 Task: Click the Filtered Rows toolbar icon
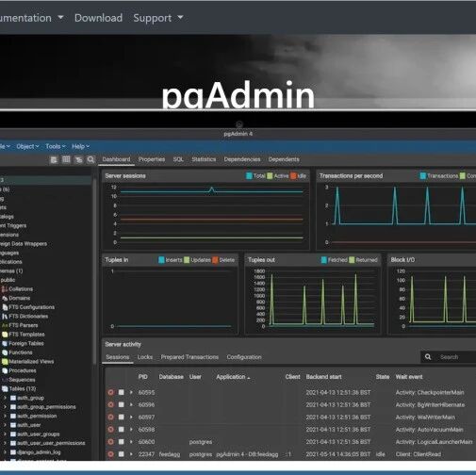pos(78,160)
